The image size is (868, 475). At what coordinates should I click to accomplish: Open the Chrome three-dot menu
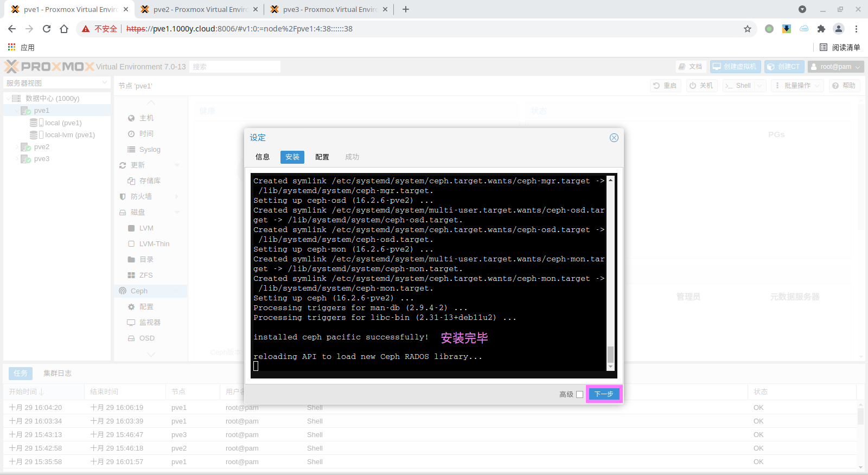(x=856, y=29)
